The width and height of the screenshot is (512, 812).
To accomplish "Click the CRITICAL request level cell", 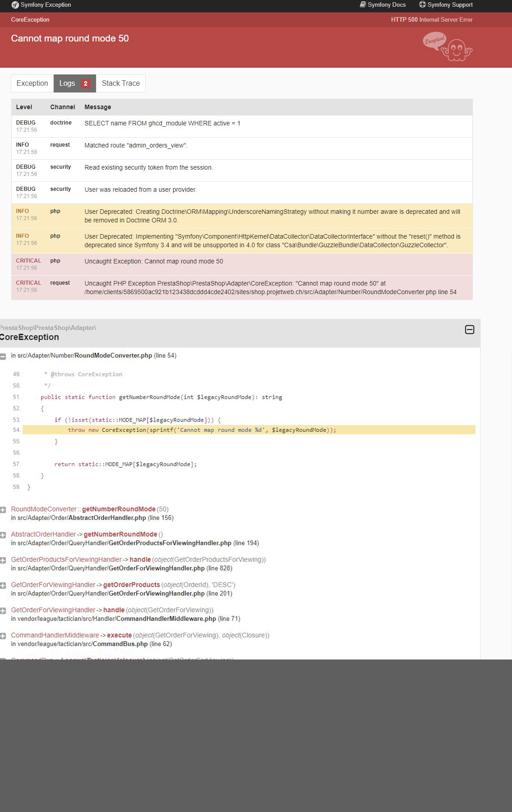I will 28,286.
